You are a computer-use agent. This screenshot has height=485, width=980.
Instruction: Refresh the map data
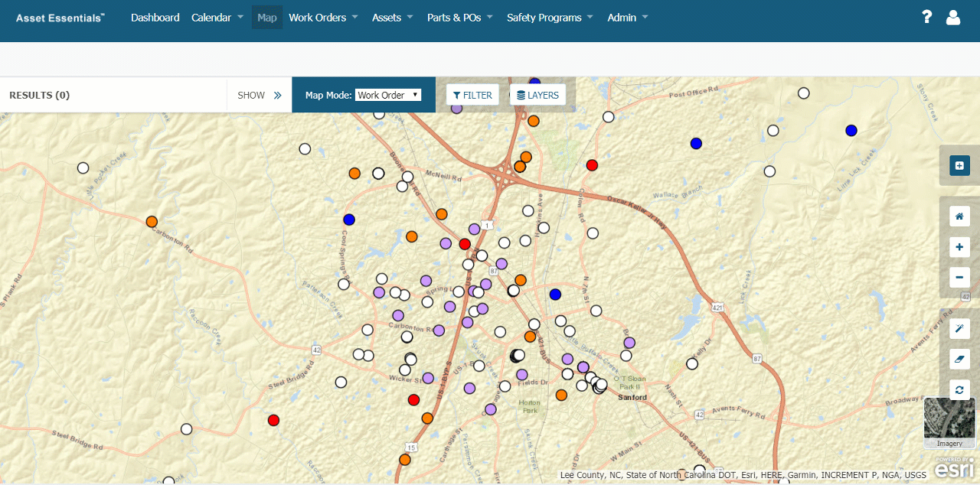[x=959, y=389]
